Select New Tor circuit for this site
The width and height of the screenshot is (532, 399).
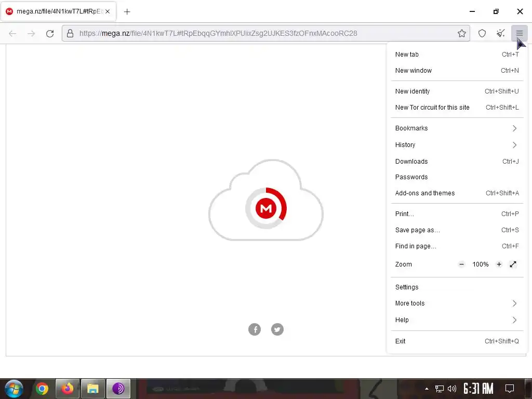pos(457,107)
